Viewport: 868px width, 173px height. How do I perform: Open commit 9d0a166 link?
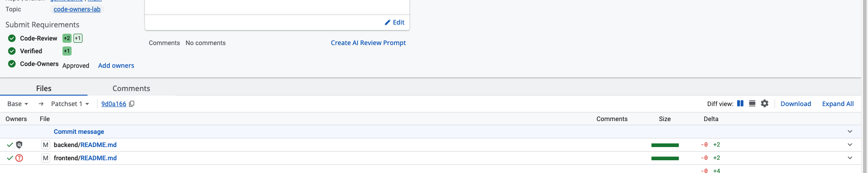click(114, 104)
